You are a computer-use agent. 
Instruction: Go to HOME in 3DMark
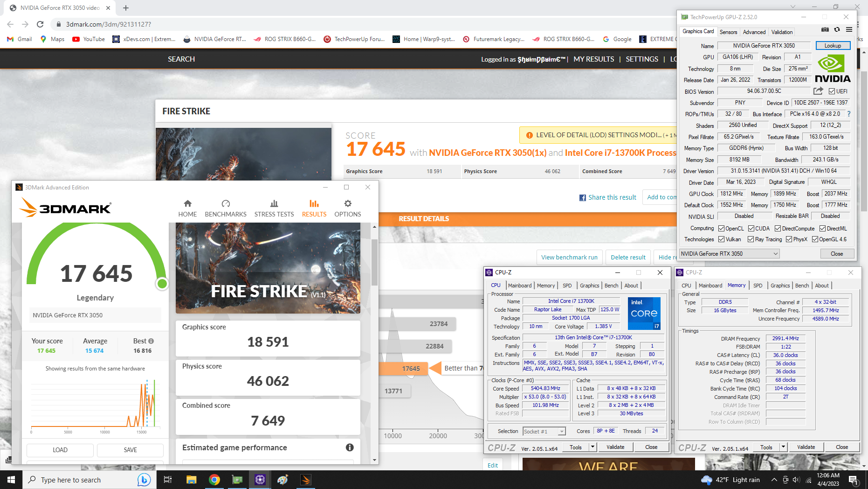(187, 209)
